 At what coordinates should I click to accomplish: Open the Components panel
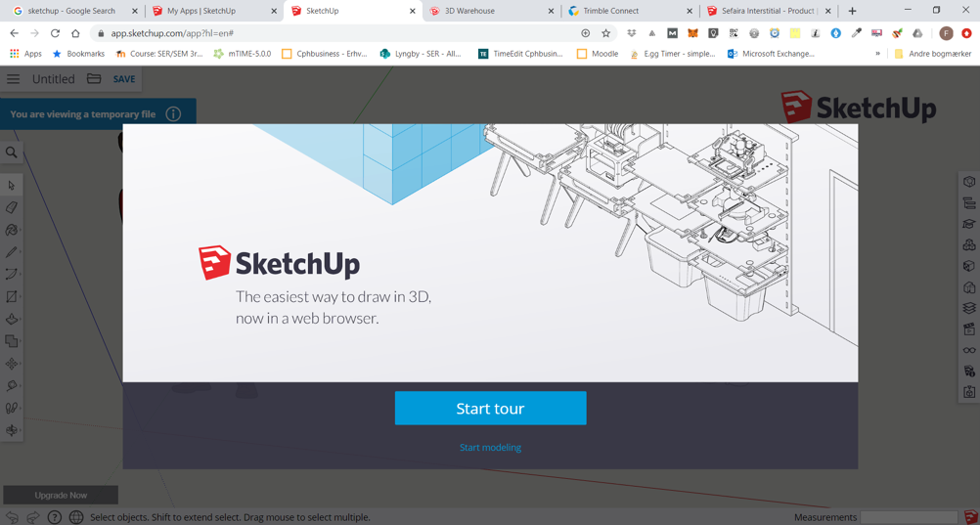coord(969,245)
